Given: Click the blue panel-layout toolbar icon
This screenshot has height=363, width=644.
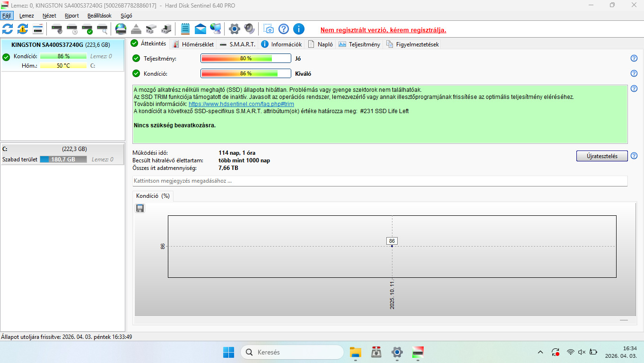Looking at the screenshot, I should (x=38, y=29).
